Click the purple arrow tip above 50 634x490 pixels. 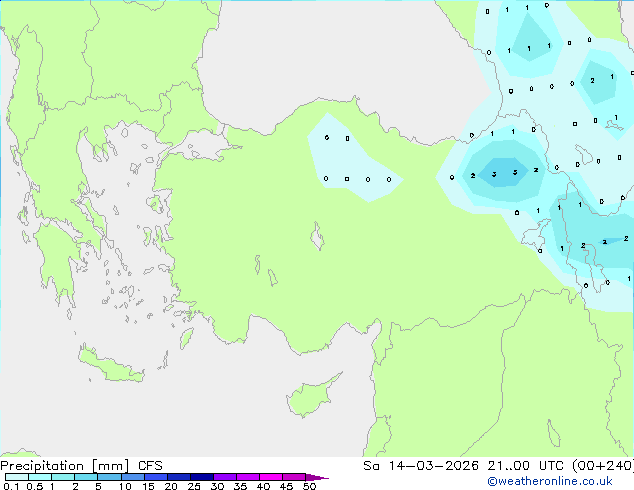point(317,477)
